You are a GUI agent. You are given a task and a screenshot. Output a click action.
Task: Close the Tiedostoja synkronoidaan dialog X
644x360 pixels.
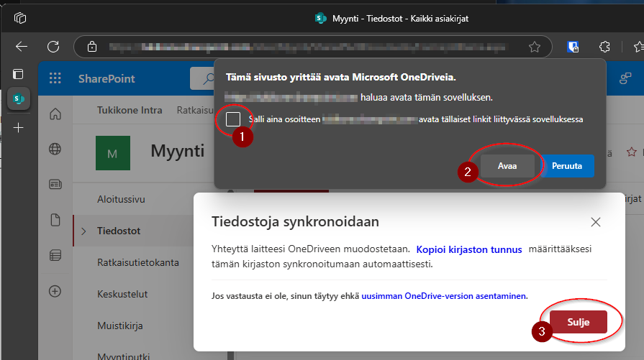pos(596,222)
